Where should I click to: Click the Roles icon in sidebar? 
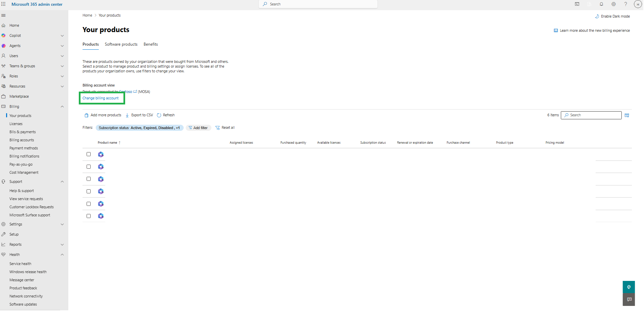coord(3,76)
